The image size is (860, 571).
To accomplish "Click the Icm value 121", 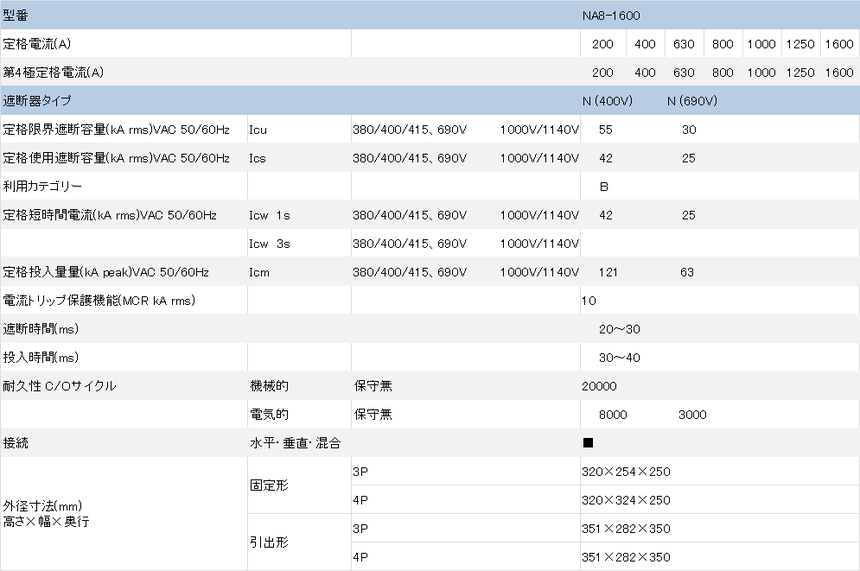I will click(607, 271).
